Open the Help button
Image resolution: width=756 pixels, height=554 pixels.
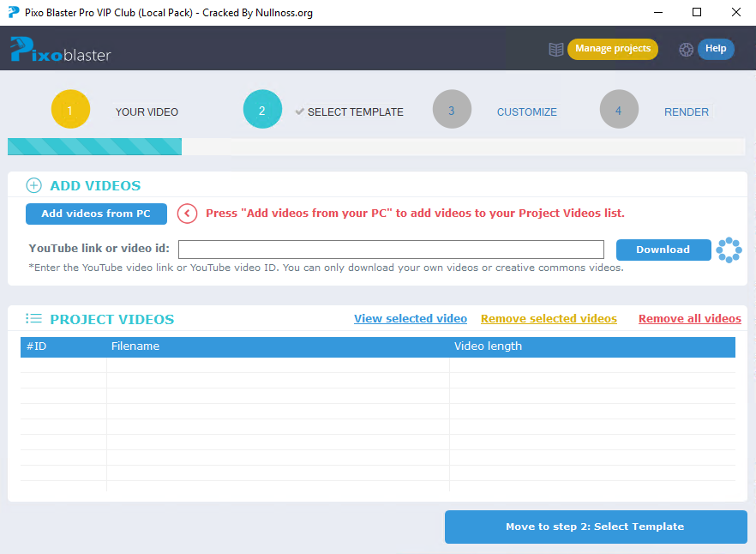pos(716,49)
